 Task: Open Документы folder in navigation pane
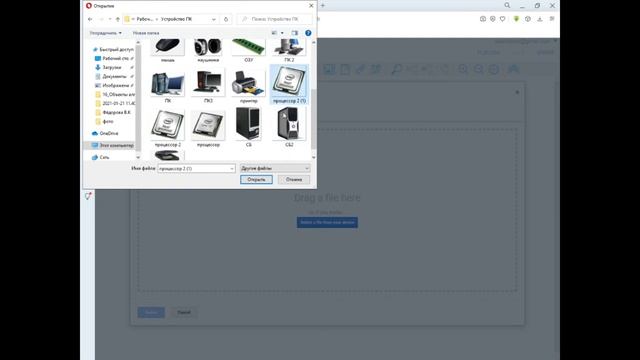click(x=114, y=76)
